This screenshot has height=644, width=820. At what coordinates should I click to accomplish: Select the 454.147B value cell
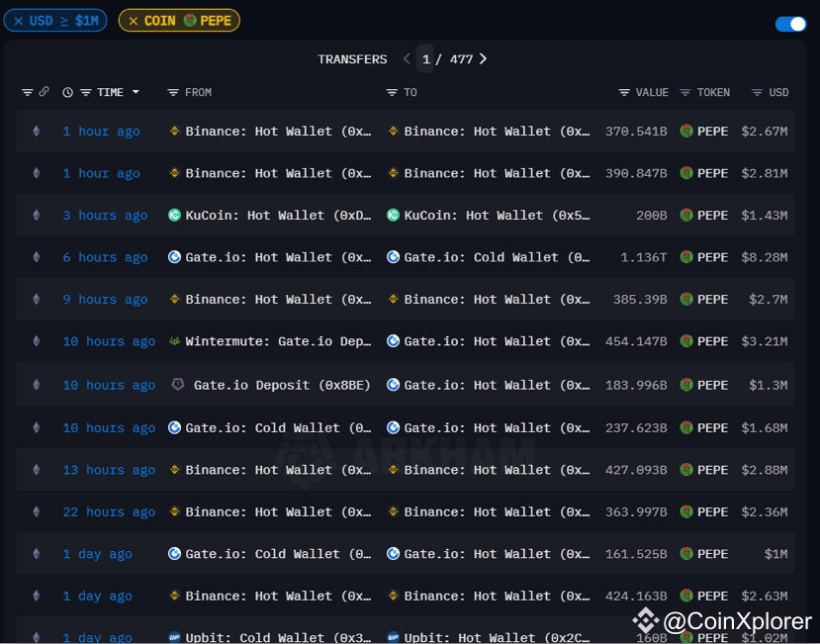tap(636, 341)
